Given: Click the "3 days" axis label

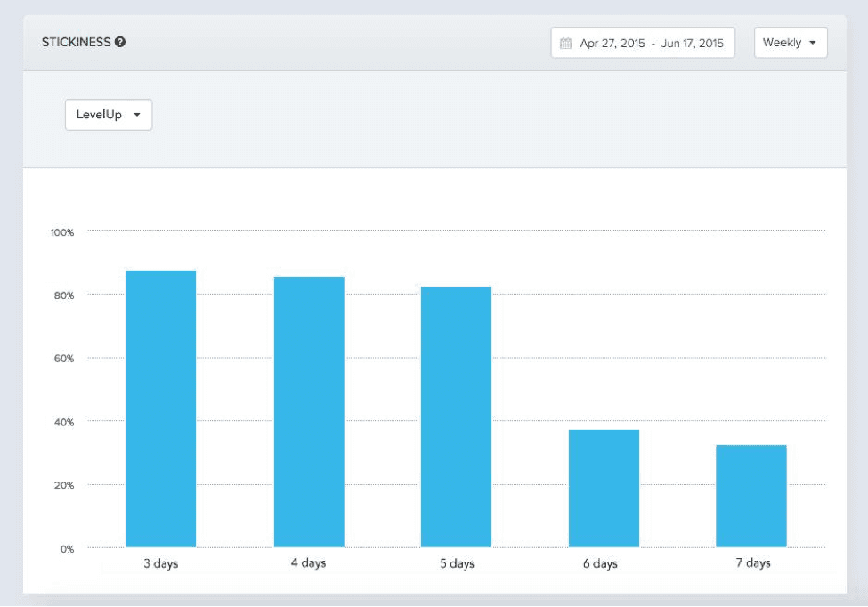Looking at the screenshot, I should [160, 563].
